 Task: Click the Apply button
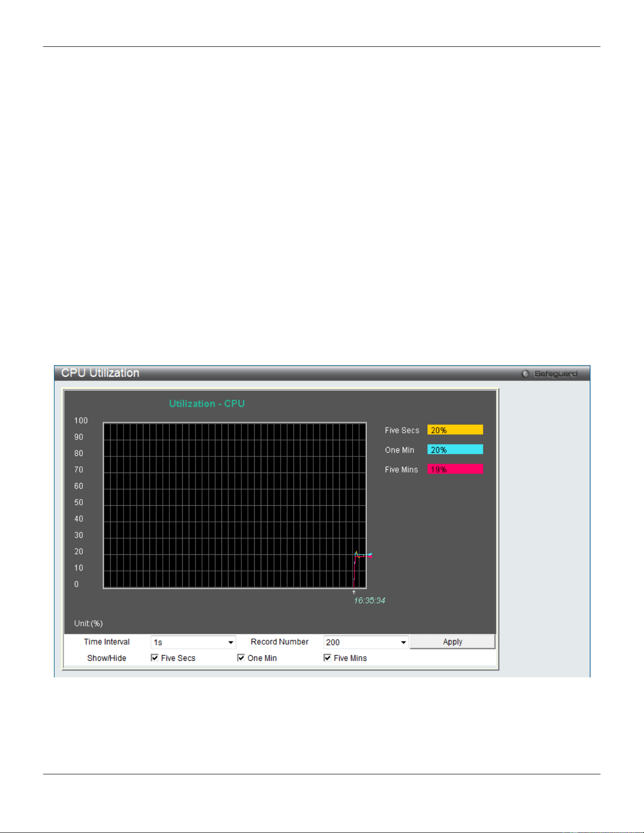point(452,642)
